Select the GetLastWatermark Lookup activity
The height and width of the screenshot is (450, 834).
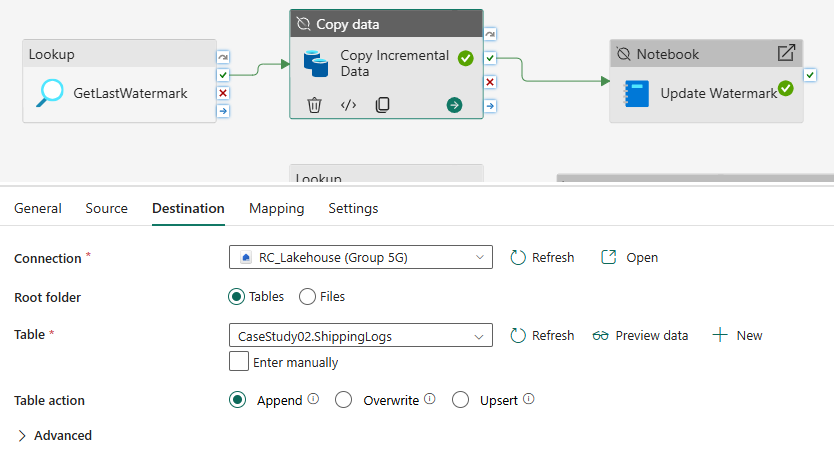tap(119, 81)
